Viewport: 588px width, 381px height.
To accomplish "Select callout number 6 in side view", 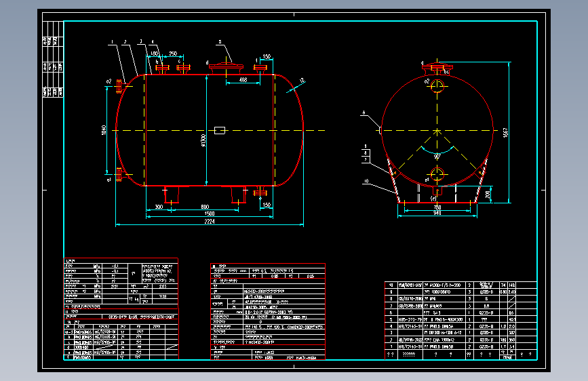I will pos(364,113).
